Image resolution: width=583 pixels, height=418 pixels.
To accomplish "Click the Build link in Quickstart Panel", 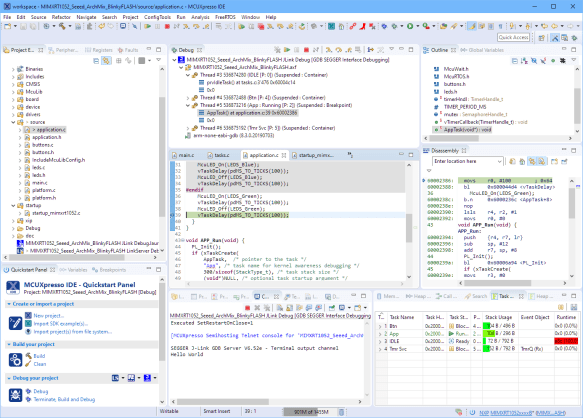I will [39, 356].
